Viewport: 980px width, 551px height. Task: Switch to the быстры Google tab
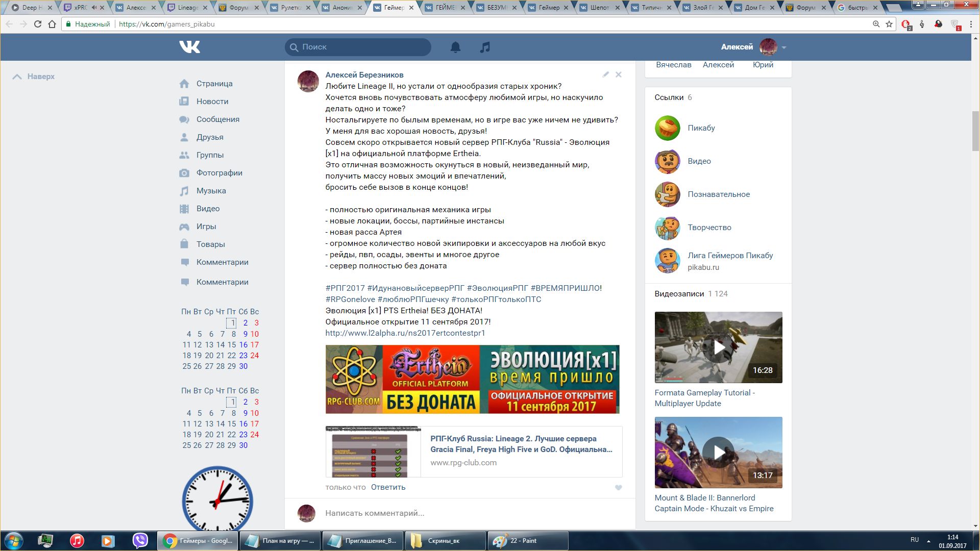(857, 8)
